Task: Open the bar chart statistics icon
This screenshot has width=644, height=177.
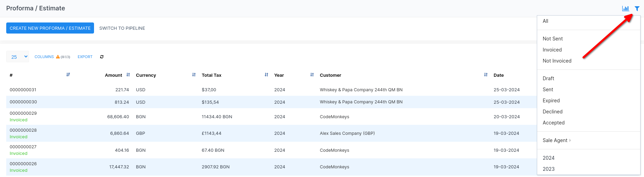Action: click(625, 9)
